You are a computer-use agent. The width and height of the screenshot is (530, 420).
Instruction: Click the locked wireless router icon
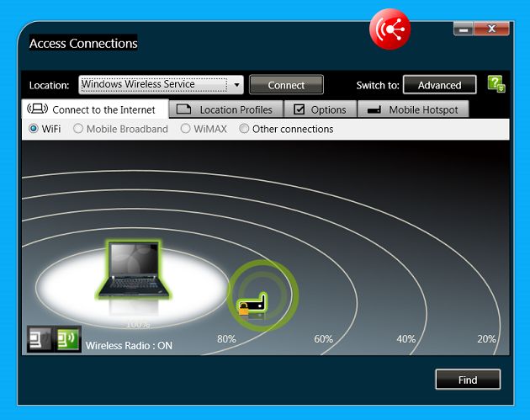[x=252, y=304]
